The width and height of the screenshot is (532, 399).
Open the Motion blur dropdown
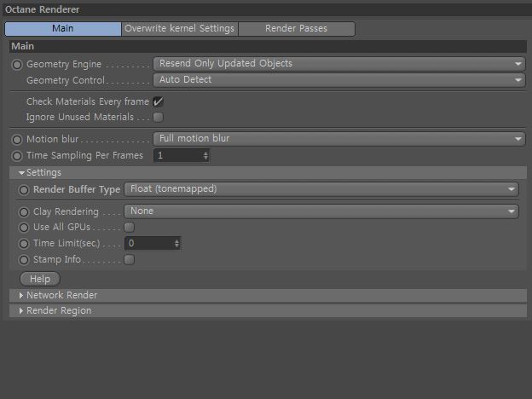339,139
